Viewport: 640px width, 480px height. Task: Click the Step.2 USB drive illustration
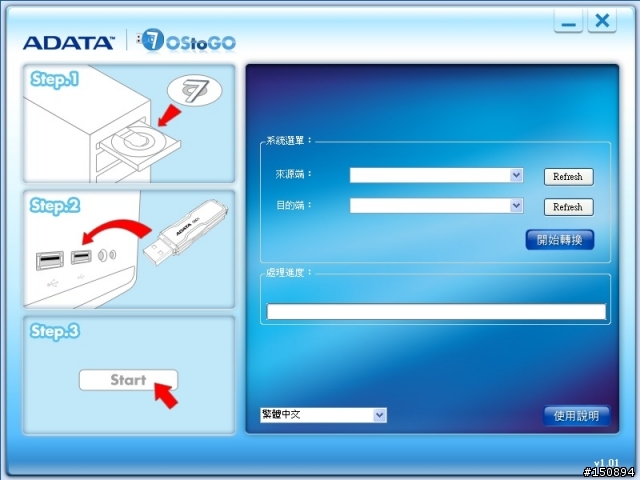pos(129,249)
